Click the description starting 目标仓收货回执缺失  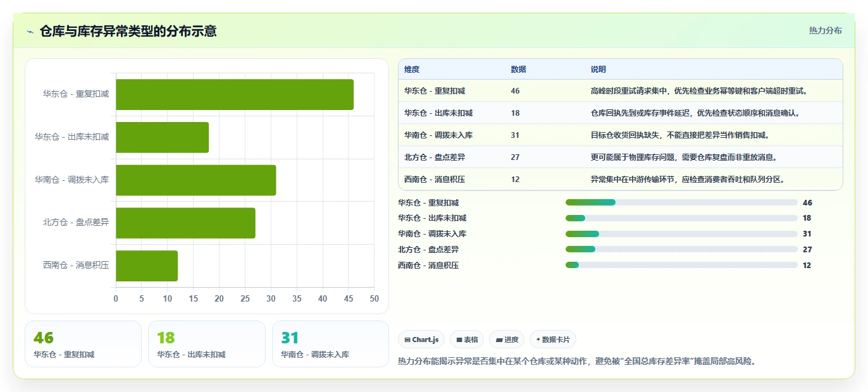click(680, 135)
